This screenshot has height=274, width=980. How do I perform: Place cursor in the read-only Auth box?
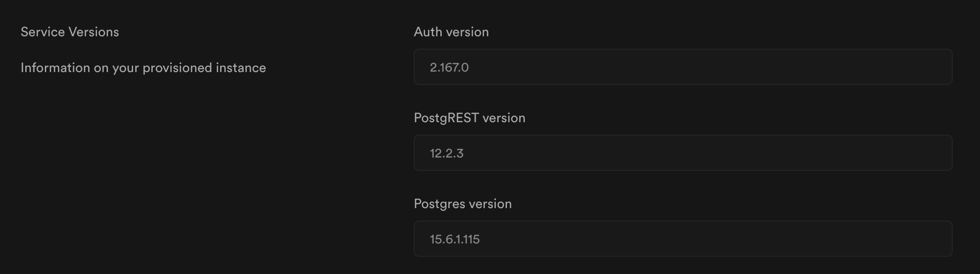click(x=683, y=67)
